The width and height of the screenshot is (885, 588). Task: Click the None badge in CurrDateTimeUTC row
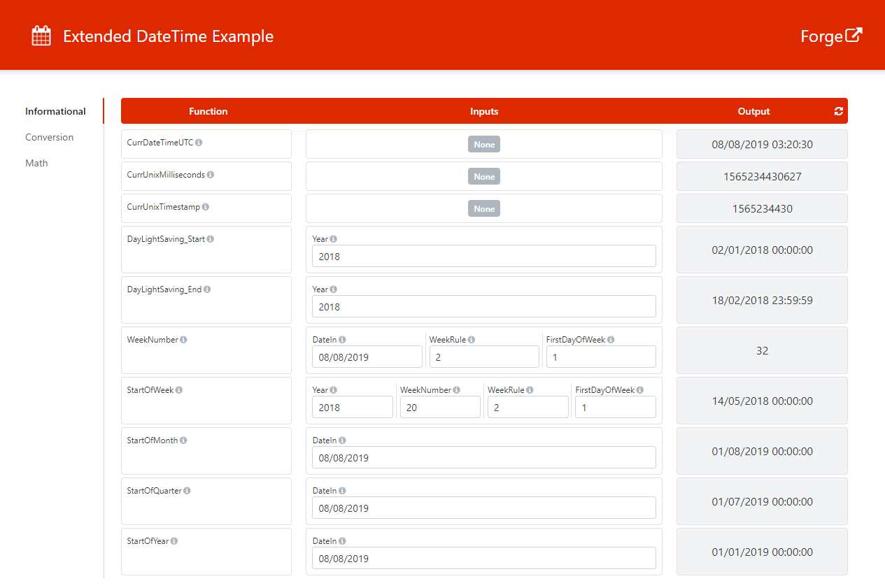pyautogui.click(x=483, y=145)
